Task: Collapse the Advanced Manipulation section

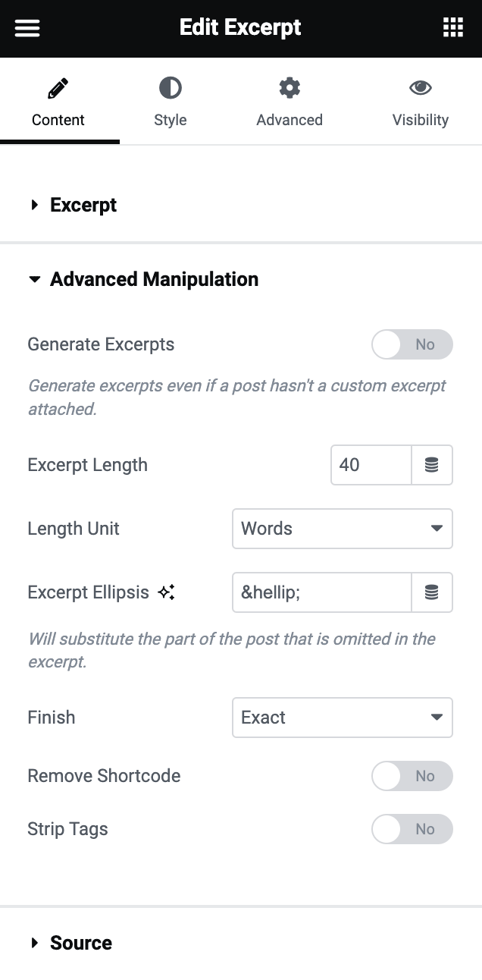Action: point(154,279)
